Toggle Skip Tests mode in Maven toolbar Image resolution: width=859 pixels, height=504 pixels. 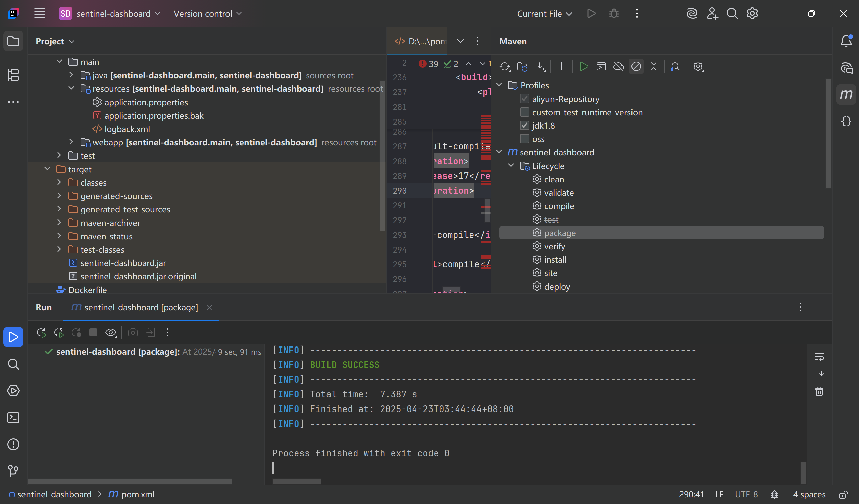pyautogui.click(x=636, y=67)
